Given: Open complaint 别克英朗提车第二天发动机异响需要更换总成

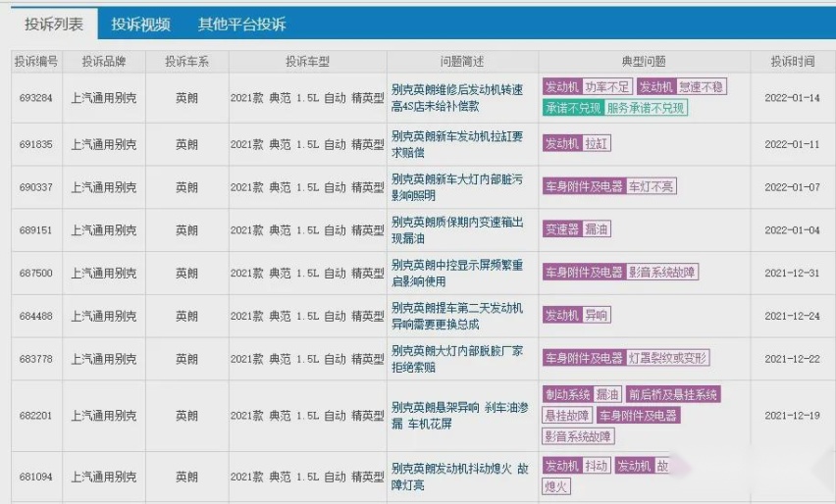Looking at the screenshot, I should (457, 316).
